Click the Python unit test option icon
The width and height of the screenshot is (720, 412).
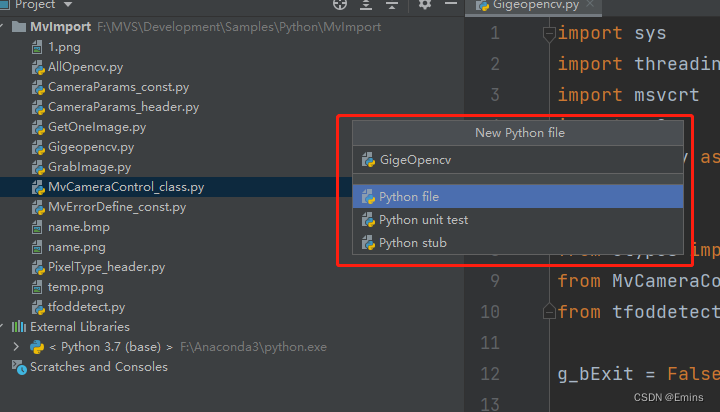(368, 220)
